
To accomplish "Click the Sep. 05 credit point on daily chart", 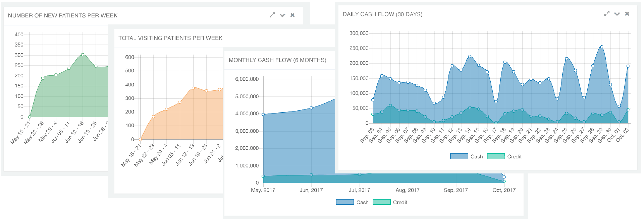I will pos(390,105).
